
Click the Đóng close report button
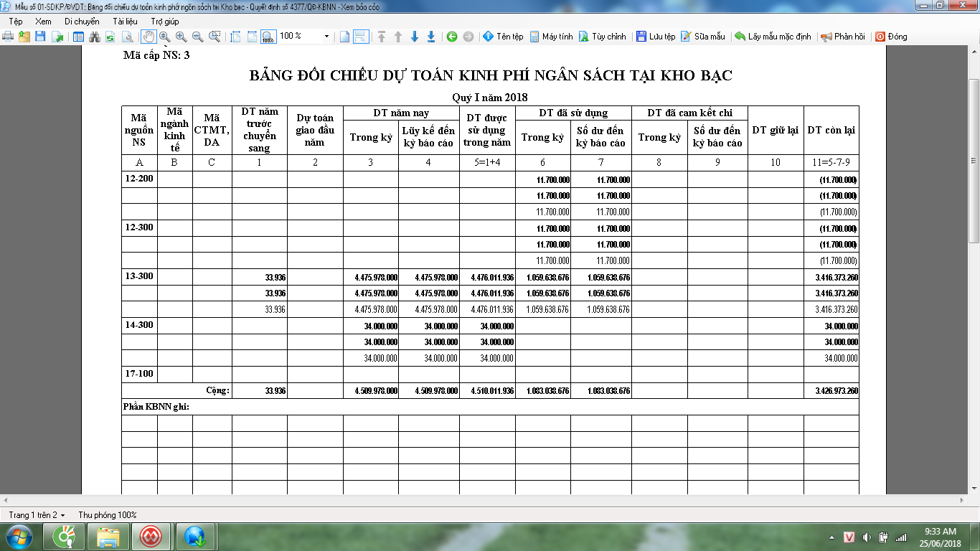click(x=891, y=37)
